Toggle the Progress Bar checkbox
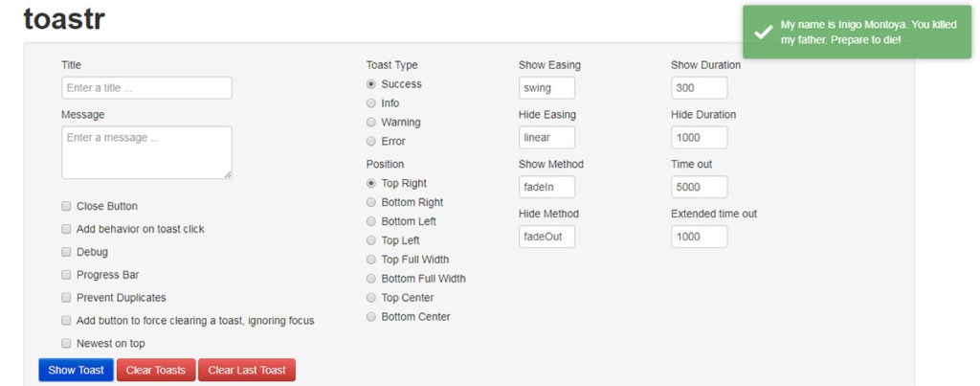980x386 pixels. [67, 275]
